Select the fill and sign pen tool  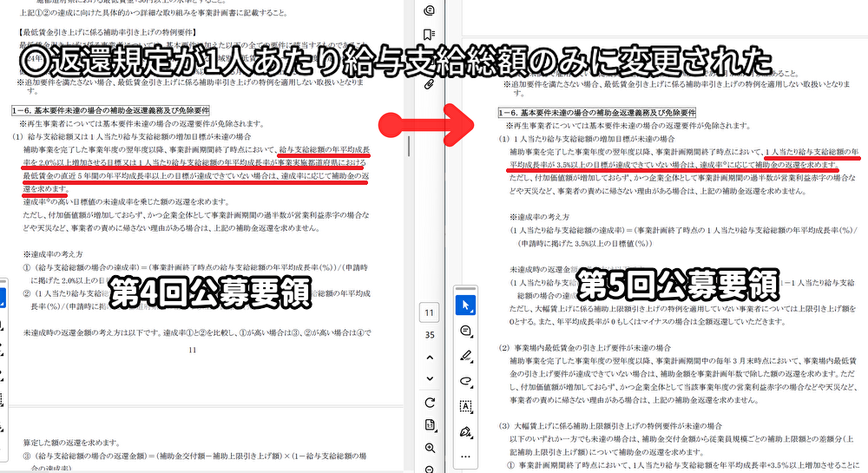click(x=465, y=431)
